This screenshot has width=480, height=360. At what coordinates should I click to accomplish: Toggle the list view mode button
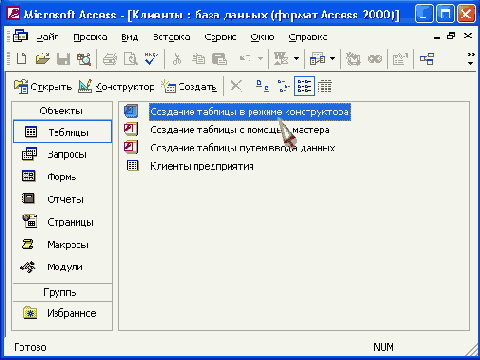click(x=304, y=86)
